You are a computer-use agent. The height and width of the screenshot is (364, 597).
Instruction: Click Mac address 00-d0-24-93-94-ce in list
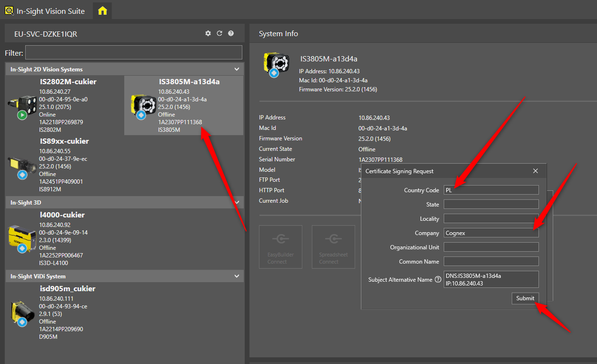pyautogui.click(x=63, y=306)
